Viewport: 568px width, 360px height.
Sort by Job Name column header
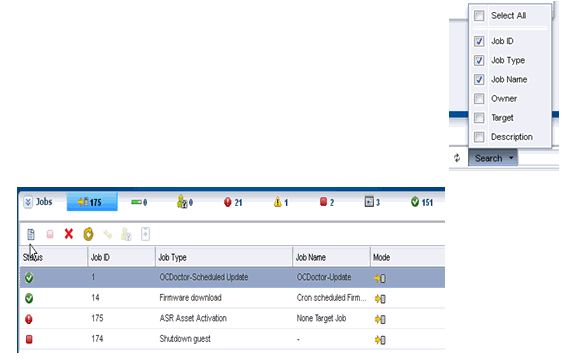pyautogui.click(x=331, y=257)
